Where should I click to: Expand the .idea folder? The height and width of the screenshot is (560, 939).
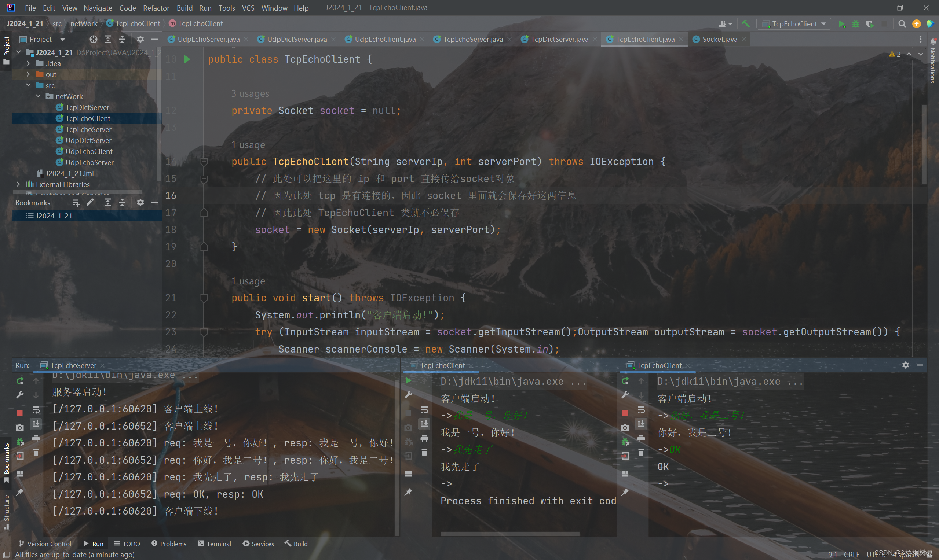(x=28, y=63)
